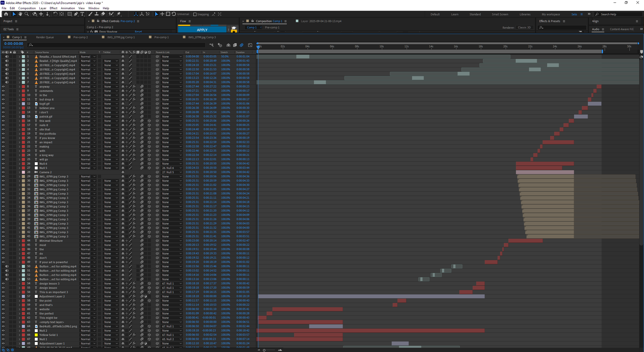Hide the 'anyway' text layer
The image size is (644, 352).
coord(3,87)
